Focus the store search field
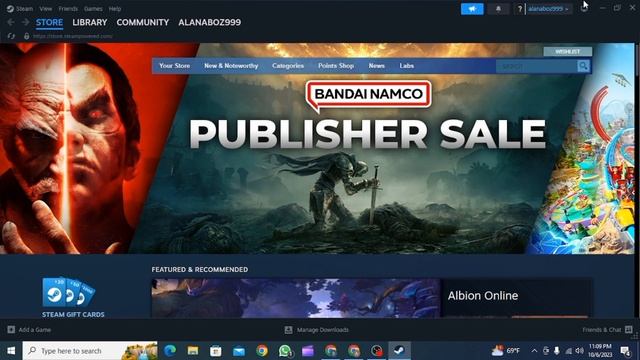 tap(536, 66)
